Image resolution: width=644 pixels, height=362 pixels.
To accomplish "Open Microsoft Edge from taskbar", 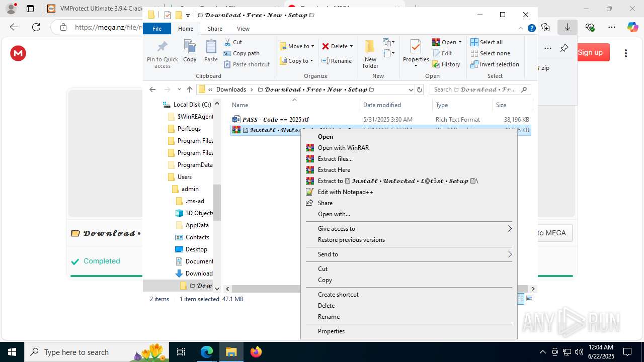I will (x=207, y=352).
